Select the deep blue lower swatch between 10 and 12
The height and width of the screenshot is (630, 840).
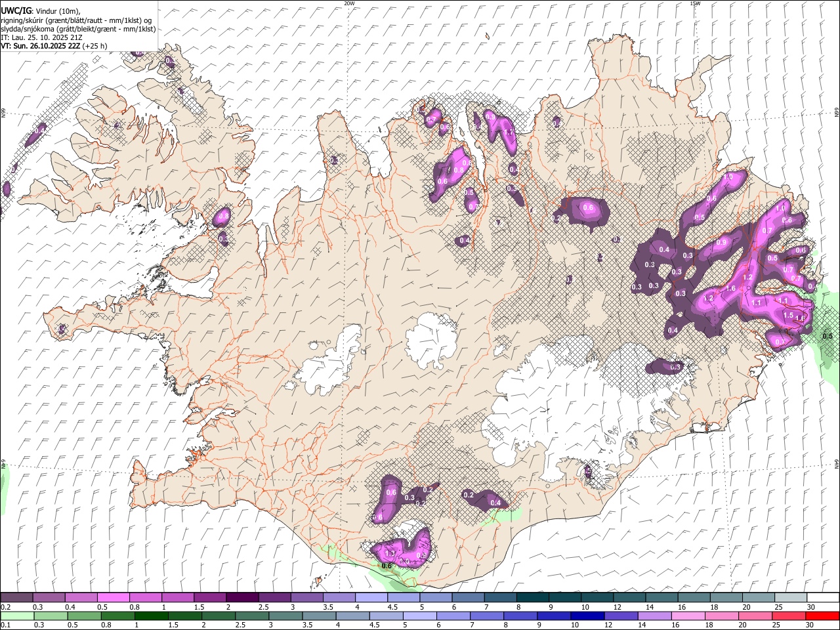tap(587, 616)
